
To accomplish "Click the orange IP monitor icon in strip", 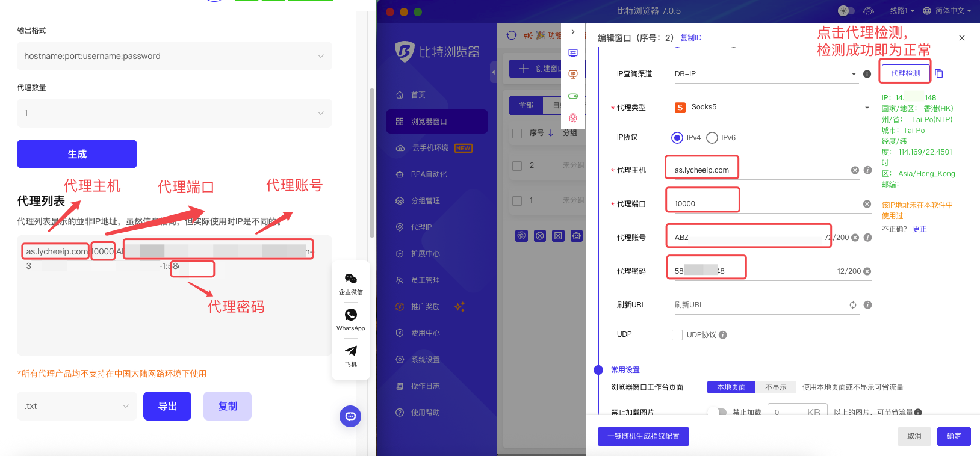I will [x=573, y=75].
